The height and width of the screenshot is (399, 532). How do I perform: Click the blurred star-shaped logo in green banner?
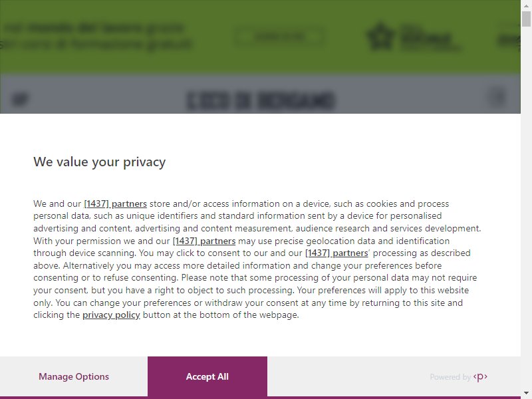point(381,36)
